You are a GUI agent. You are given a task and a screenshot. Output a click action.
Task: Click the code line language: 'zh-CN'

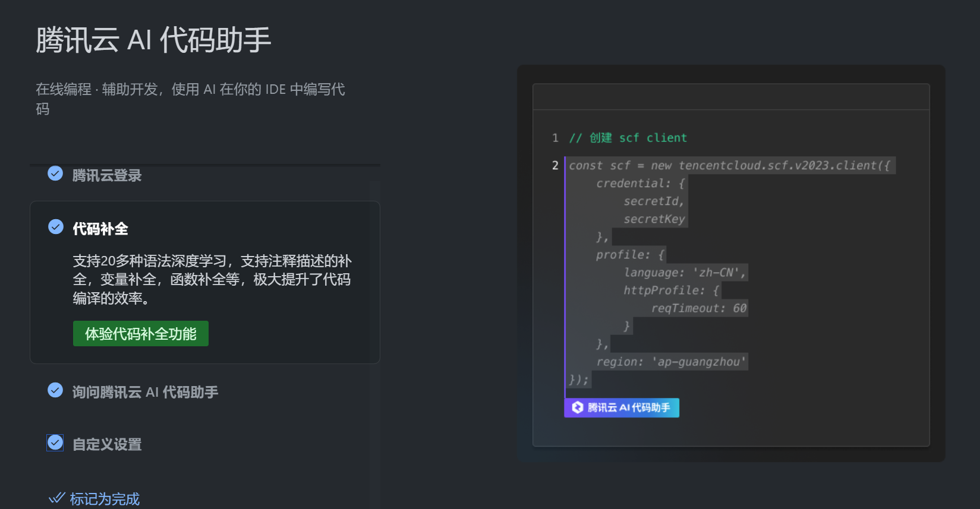[685, 273]
